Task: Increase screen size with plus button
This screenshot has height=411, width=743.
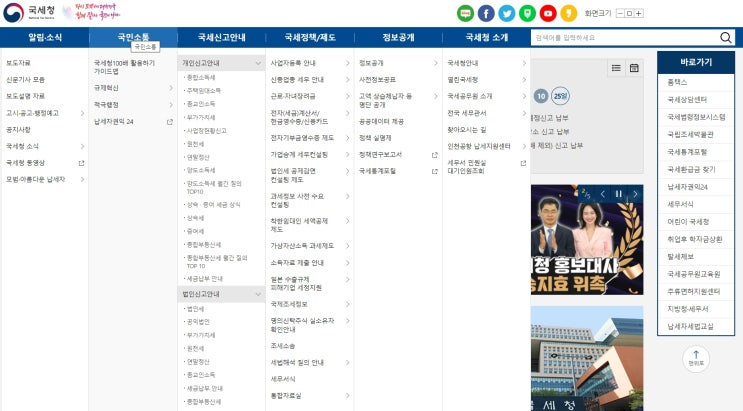Action: point(639,13)
